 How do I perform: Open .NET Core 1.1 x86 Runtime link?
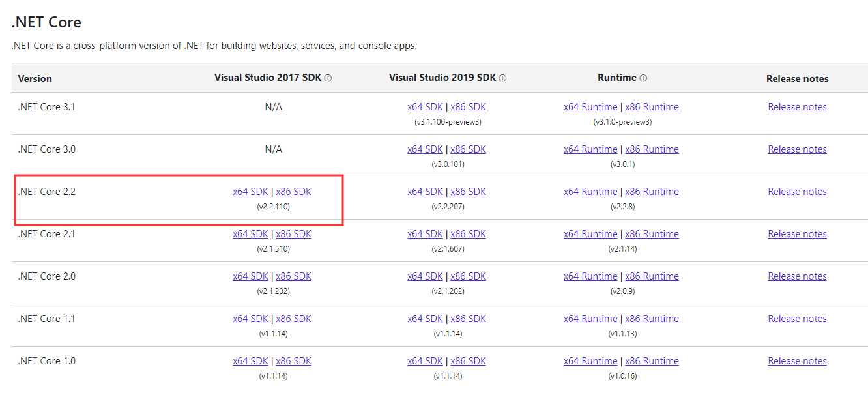(x=652, y=319)
